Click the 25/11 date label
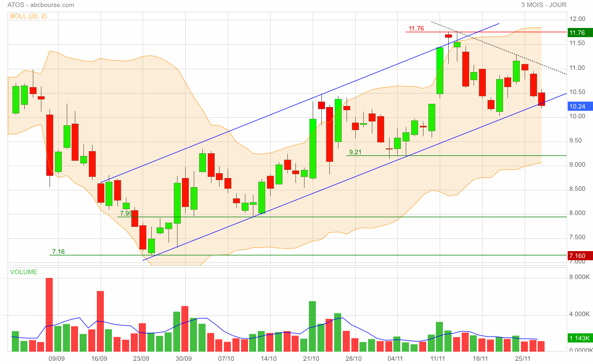 point(523,359)
